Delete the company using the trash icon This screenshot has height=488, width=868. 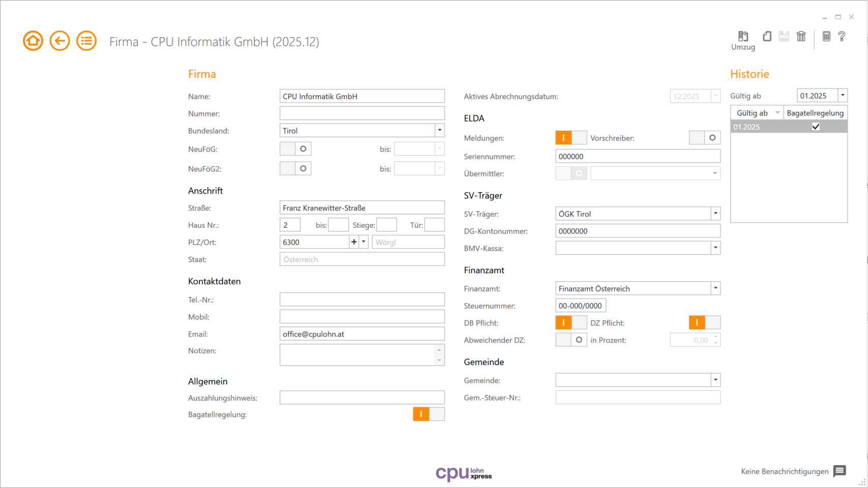[x=801, y=36]
